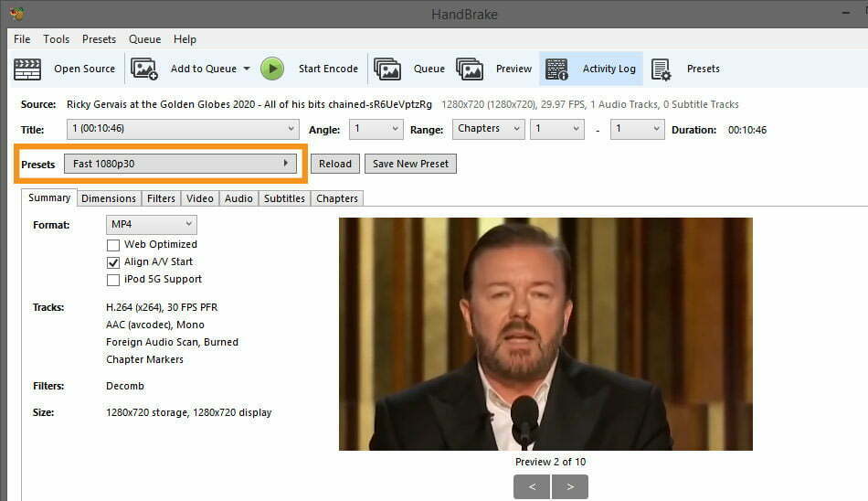Click the "Foreign Audio Scan, Burned" text
868x501 pixels.
pos(172,342)
